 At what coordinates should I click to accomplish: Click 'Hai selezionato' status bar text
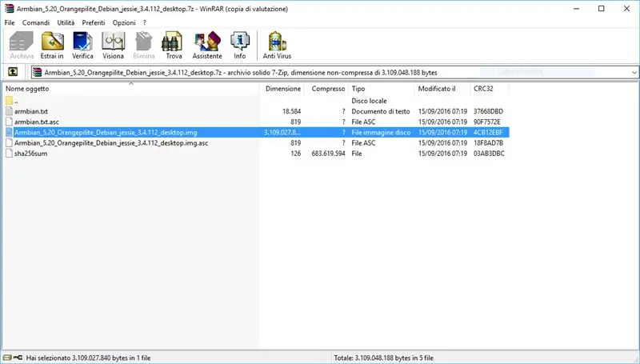click(x=88, y=358)
